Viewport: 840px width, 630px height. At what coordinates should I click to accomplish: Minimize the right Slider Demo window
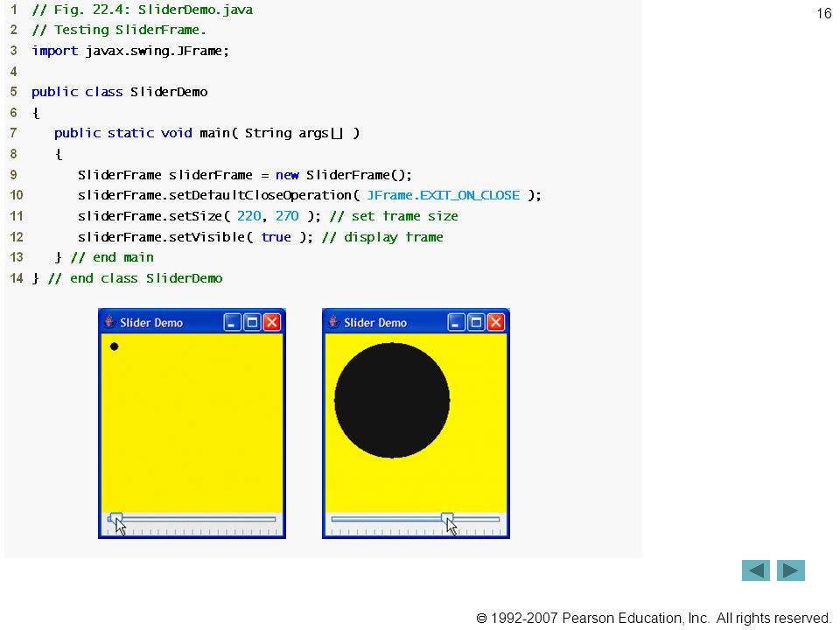pos(456,323)
